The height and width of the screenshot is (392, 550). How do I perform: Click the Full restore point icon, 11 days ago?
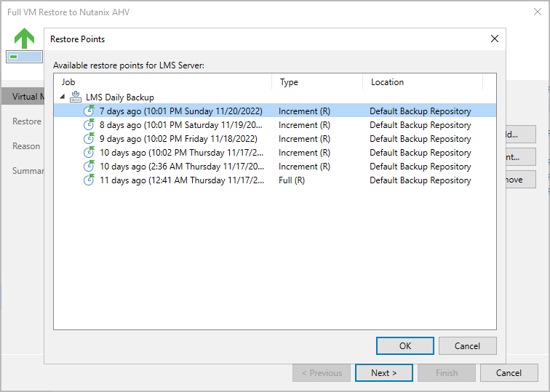(89, 180)
